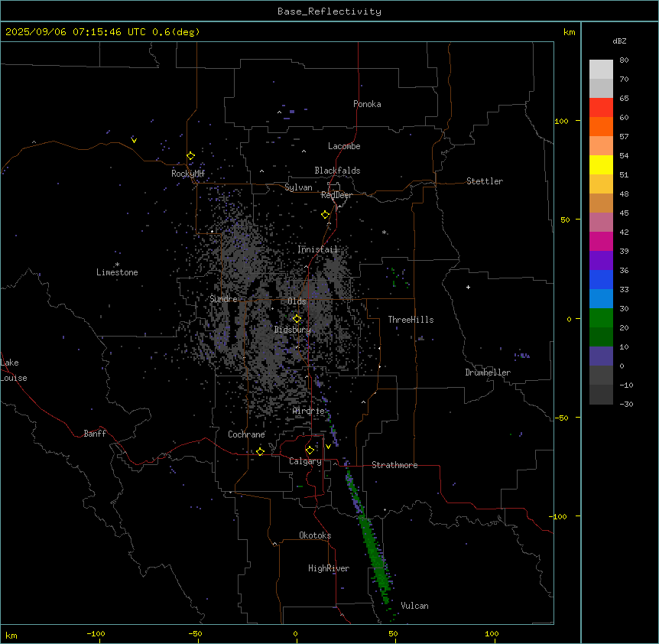Select the Innisfail label
Screen dimensions: 659x644
(317, 249)
